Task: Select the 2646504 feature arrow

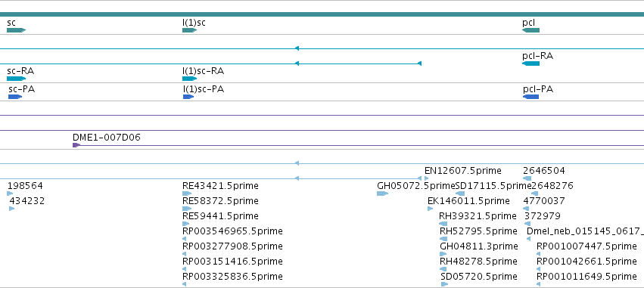Action: point(527,178)
